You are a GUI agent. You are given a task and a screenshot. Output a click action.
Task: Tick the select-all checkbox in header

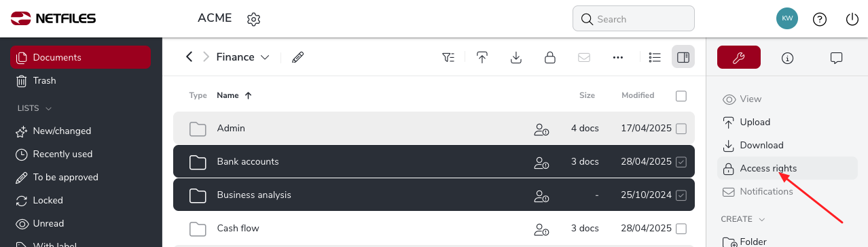[681, 96]
